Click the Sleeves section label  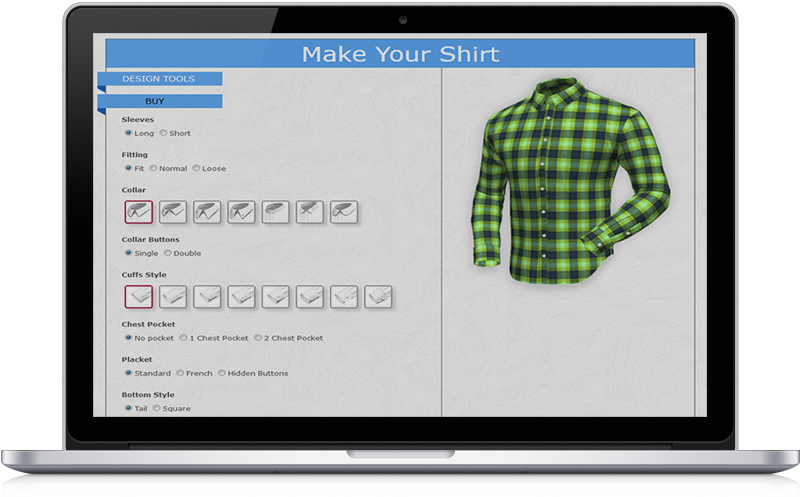coord(138,119)
